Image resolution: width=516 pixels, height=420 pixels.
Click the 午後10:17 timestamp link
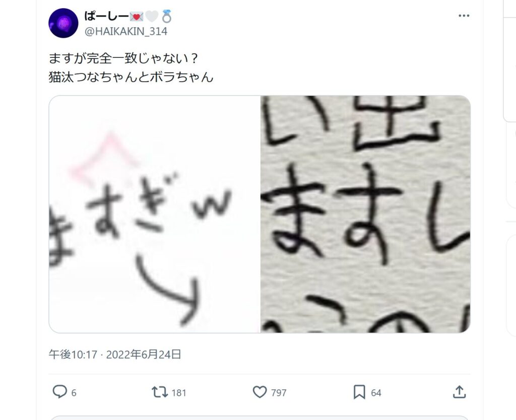click(x=73, y=355)
